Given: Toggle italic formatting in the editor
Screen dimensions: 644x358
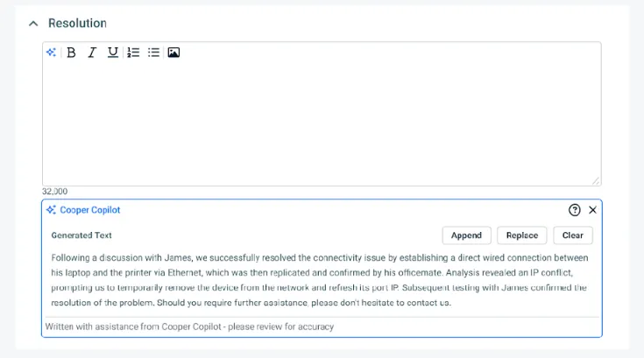Looking at the screenshot, I should click(91, 53).
